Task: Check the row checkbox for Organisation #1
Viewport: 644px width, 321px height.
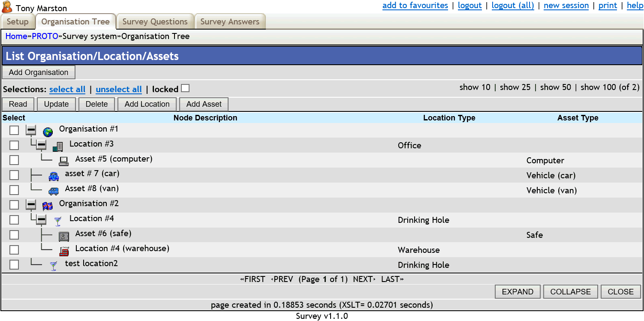Action: tap(14, 130)
